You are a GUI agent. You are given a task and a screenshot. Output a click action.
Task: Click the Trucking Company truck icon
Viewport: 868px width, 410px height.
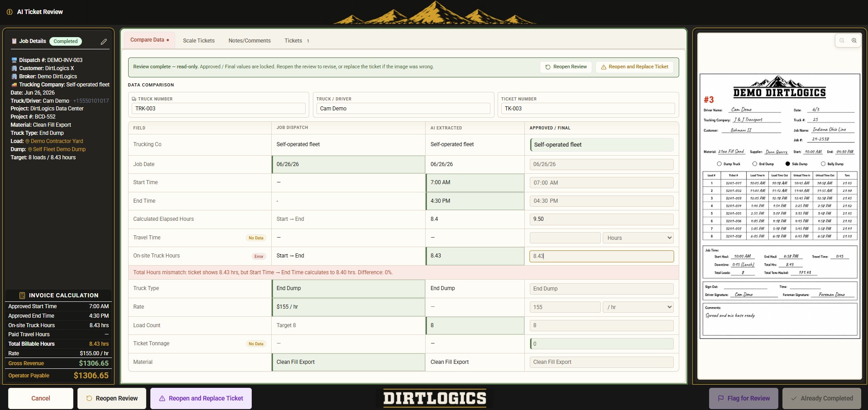(14, 85)
